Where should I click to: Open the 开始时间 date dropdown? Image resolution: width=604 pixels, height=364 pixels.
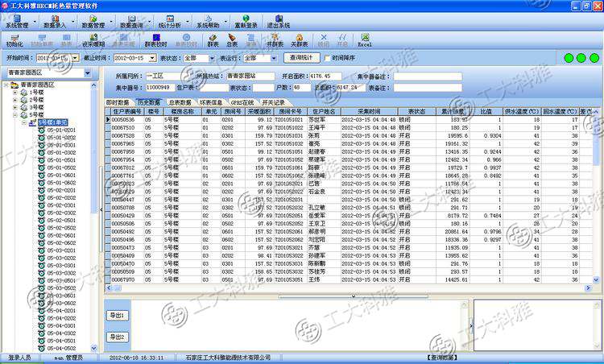click(x=76, y=58)
